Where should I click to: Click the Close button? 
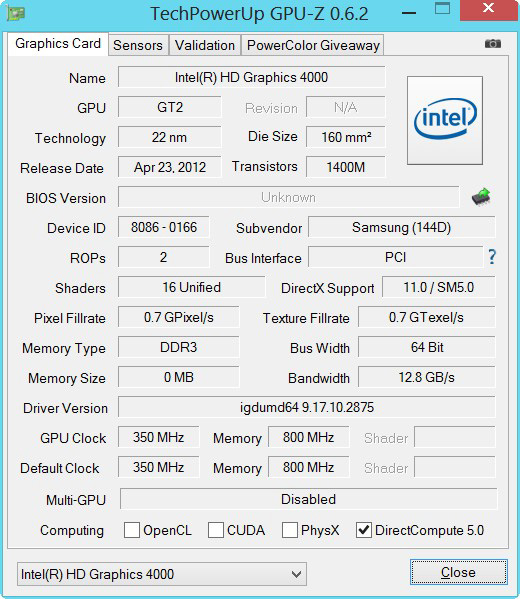coord(459,572)
